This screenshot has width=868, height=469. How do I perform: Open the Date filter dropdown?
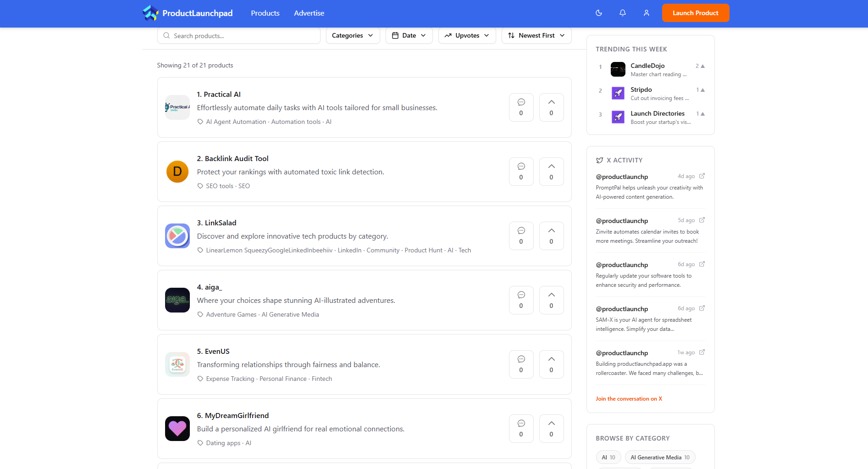click(409, 35)
